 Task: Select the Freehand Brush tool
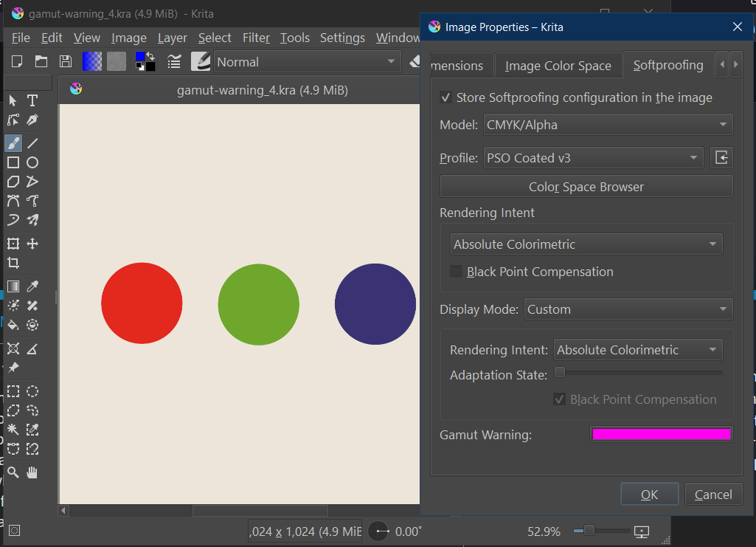pos(13,143)
